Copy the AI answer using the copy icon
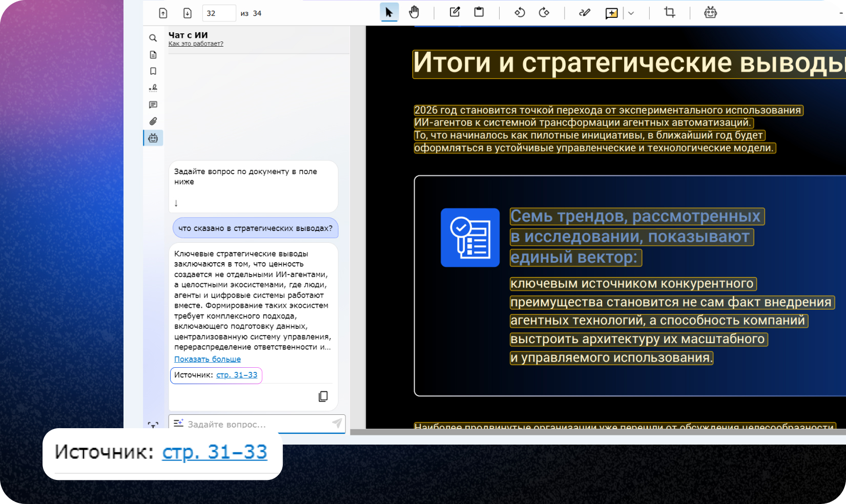The width and height of the screenshot is (846, 504). (x=323, y=396)
